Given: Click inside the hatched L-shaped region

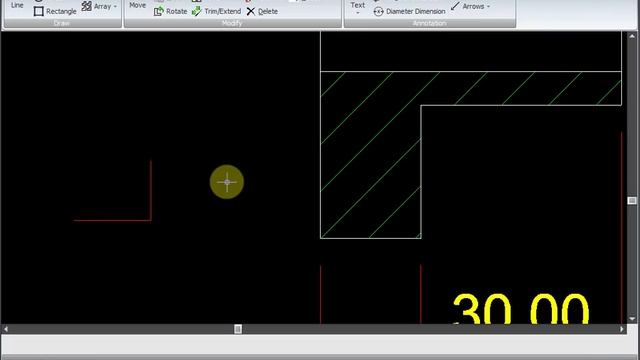Looking at the screenshot, I should coord(371,155).
